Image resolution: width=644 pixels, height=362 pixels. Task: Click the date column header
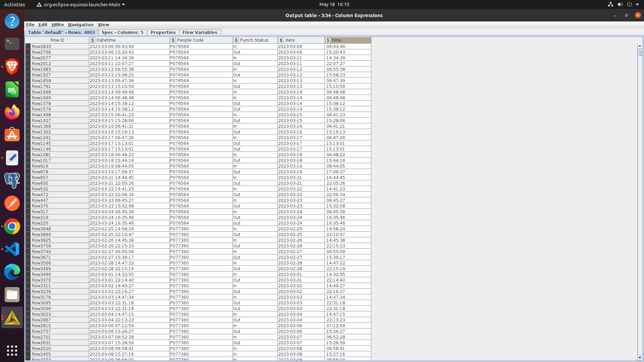click(x=301, y=40)
